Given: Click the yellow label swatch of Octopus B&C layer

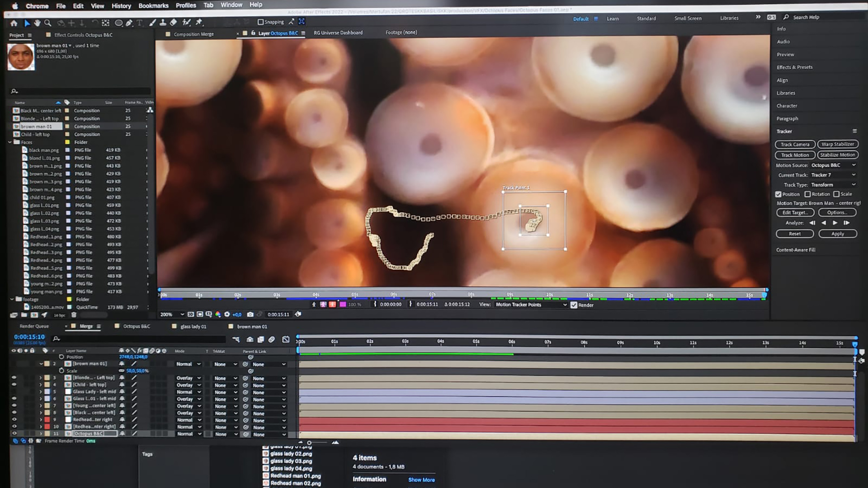Looking at the screenshot, I should 47,434.
